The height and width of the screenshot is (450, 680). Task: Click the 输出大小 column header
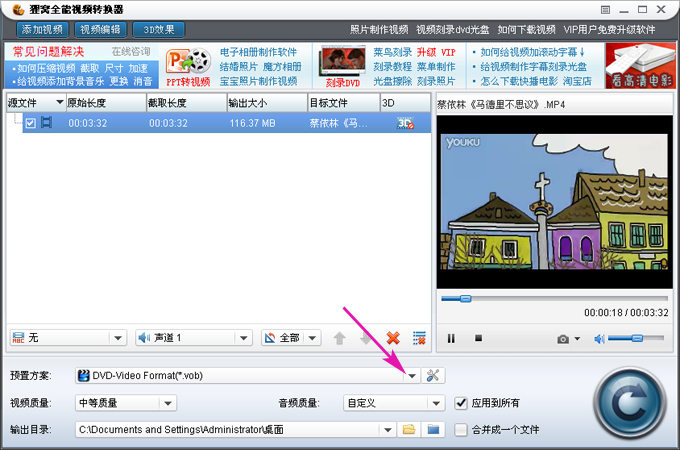(x=267, y=103)
